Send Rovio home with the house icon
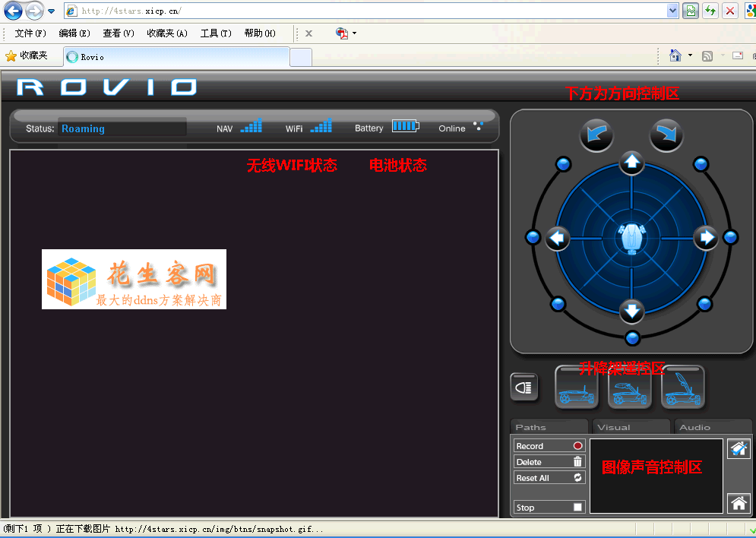The width and height of the screenshot is (756, 538). (x=739, y=503)
